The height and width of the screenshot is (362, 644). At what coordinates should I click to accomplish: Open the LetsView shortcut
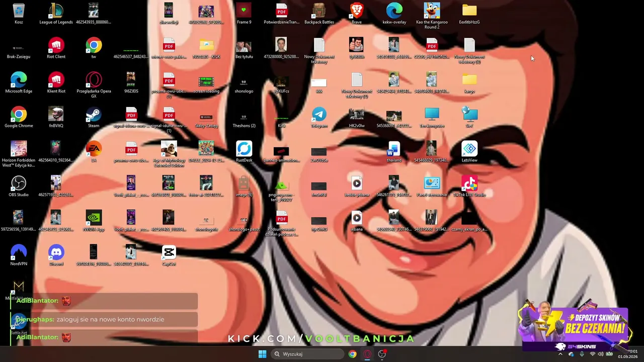tap(469, 152)
